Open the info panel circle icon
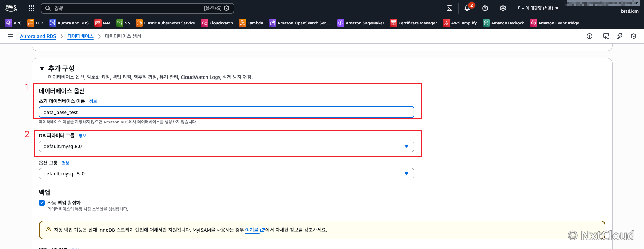644x249 pixels. pos(589,36)
